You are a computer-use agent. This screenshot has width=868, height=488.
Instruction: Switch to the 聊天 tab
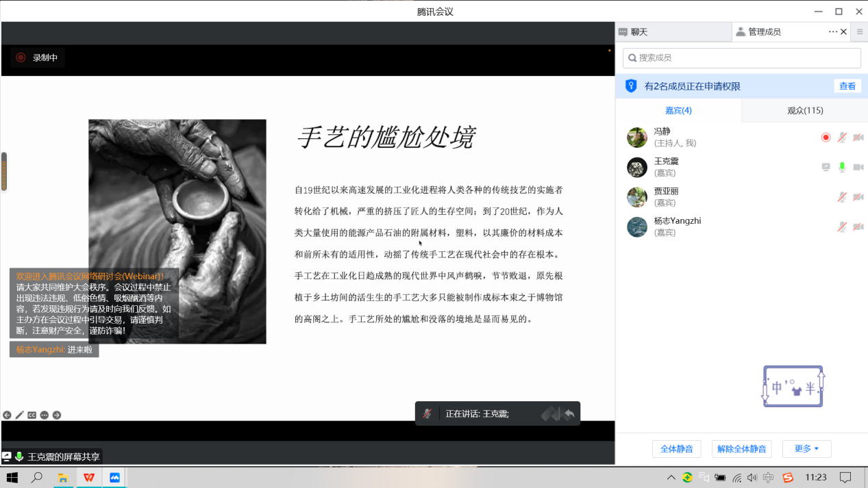(x=638, y=31)
